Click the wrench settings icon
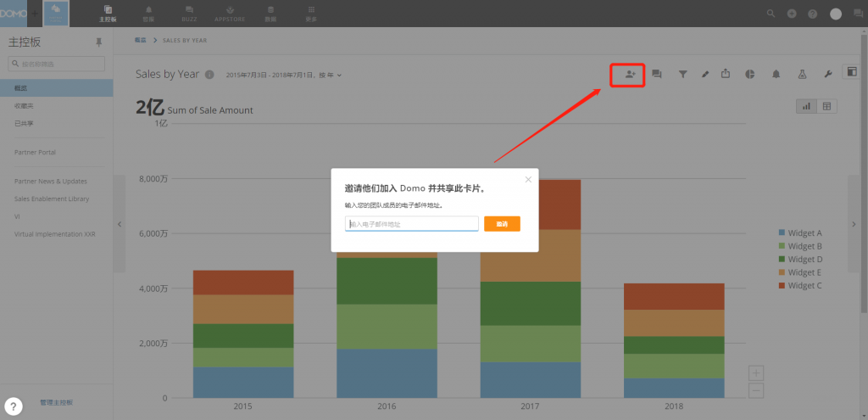The image size is (868, 420). click(x=827, y=75)
